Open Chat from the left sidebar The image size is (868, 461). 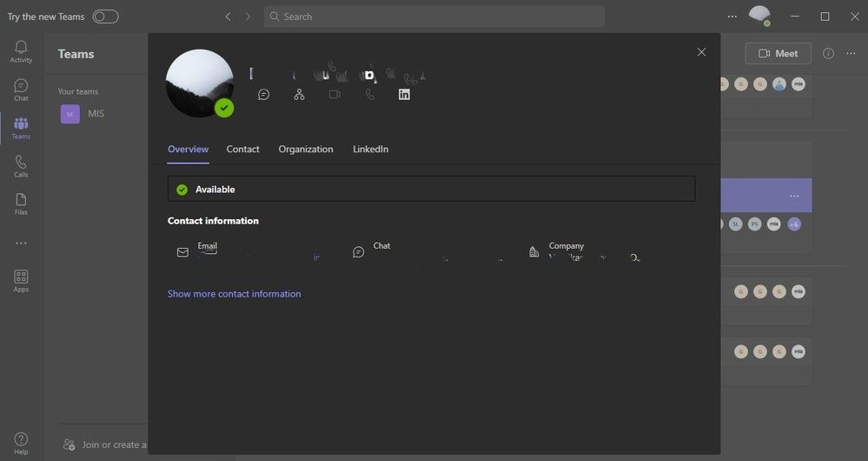pos(21,90)
